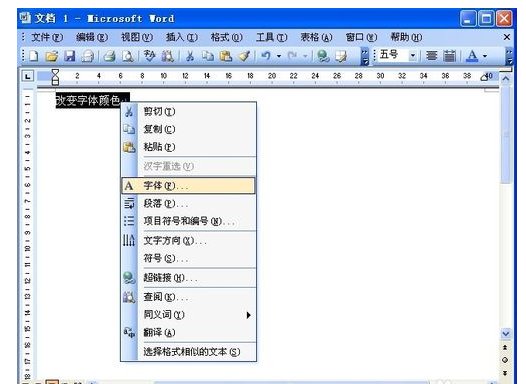The width and height of the screenshot is (526, 384).
Task: Click the A icon beside 字体 in the context menu
Action: (129, 185)
